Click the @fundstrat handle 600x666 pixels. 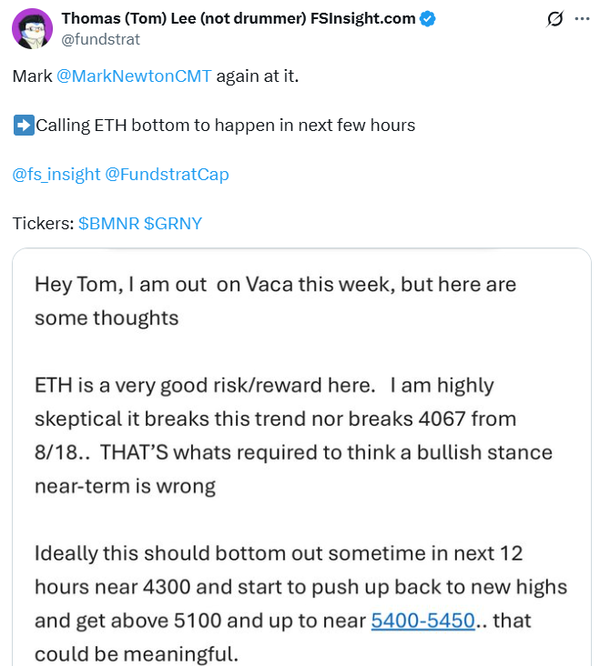coord(101,40)
